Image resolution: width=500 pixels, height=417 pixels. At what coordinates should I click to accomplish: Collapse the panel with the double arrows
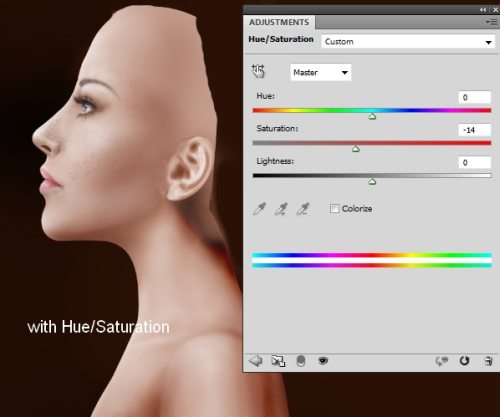click(x=483, y=10)
